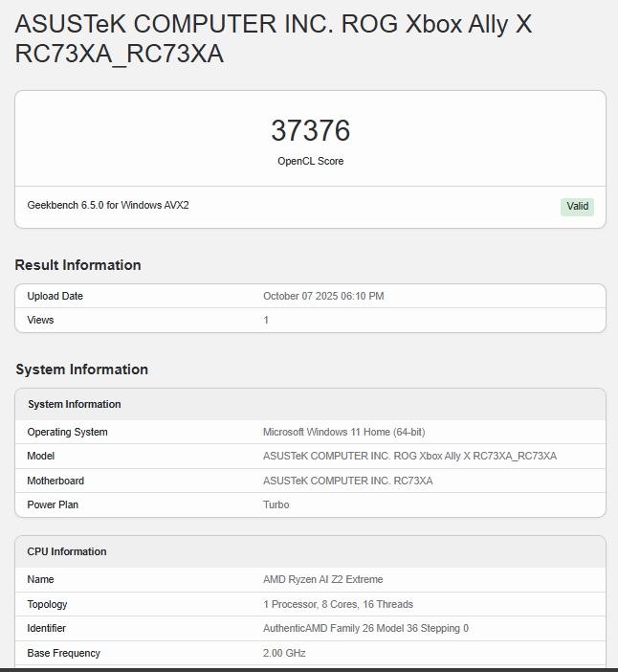Click the page title ASUSTeK ROG Xbox Ally X
Image resolution: width=618 pixels, height=672 pixels.
273,39
